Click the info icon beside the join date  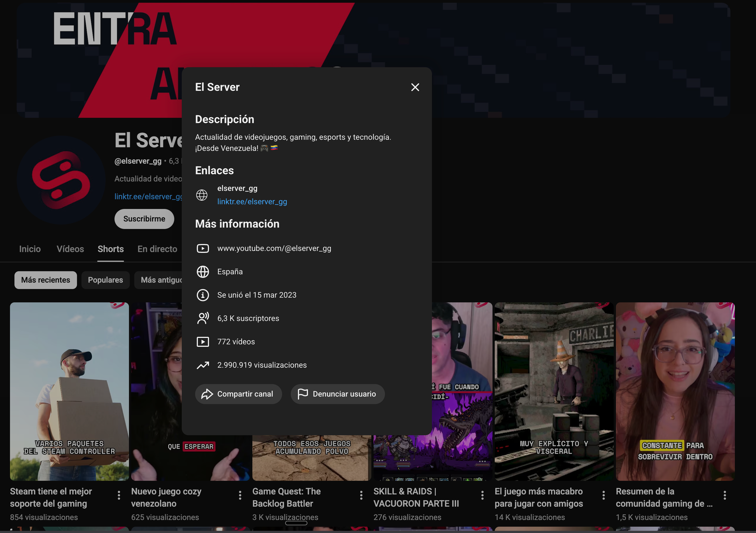[x=203, y=295]
